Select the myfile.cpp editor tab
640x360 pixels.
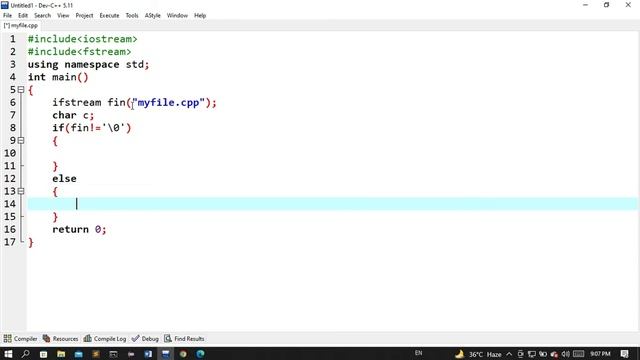point(20,25)
